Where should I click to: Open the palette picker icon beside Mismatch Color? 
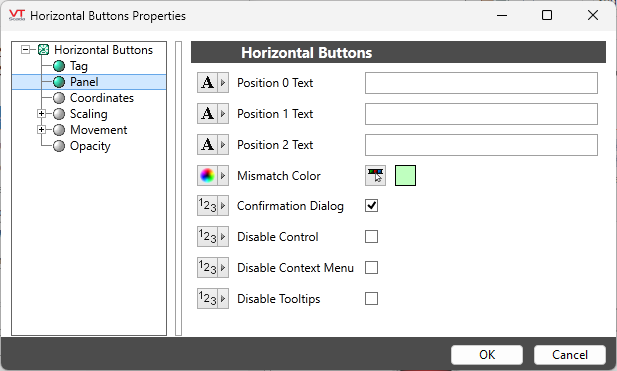pos(375,175)
